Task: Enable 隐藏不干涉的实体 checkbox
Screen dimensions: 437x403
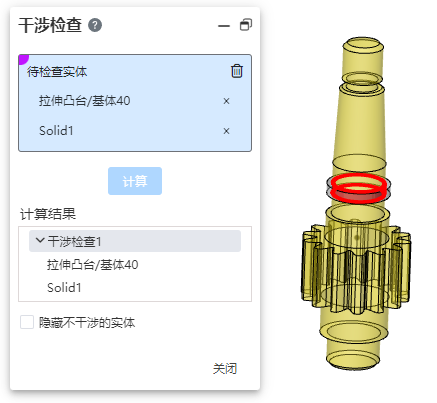Action: click(27, 322)
